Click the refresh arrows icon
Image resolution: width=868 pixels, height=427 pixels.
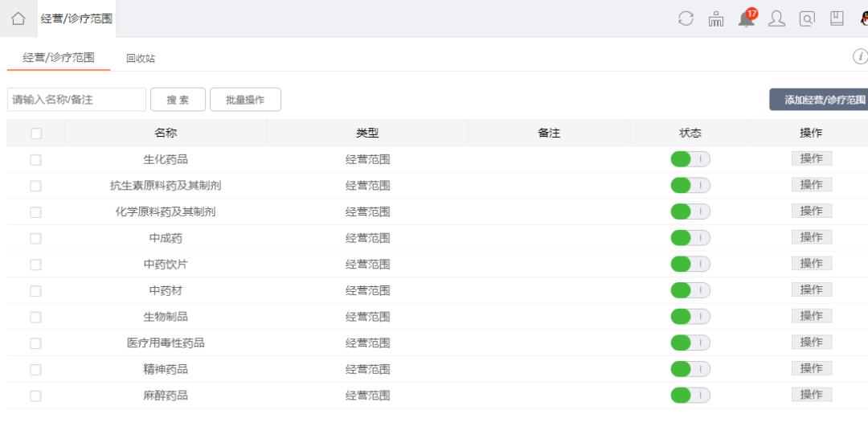[x=686, y=18]
